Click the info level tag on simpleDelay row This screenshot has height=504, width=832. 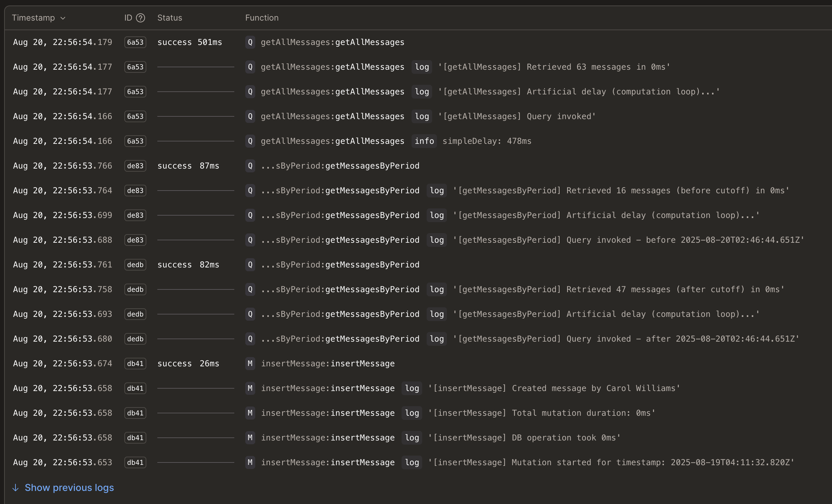(x=424, y=141)
